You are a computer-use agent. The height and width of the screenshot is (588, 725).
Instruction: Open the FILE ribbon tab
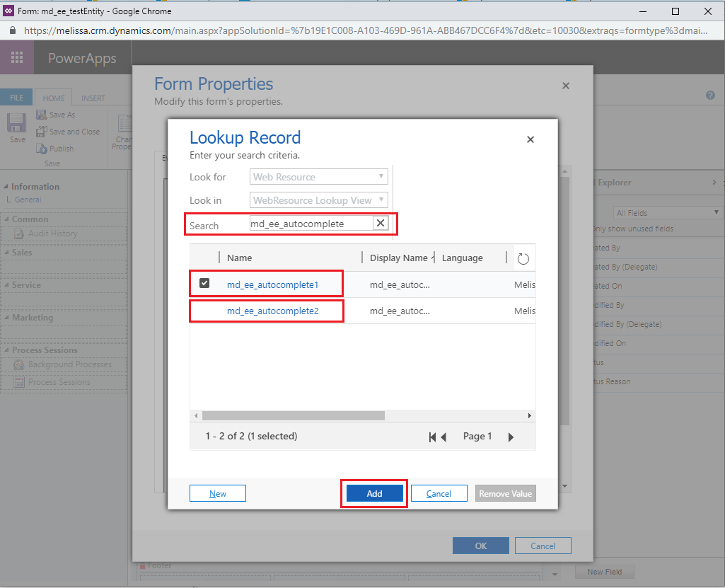[x=16, y=98]
